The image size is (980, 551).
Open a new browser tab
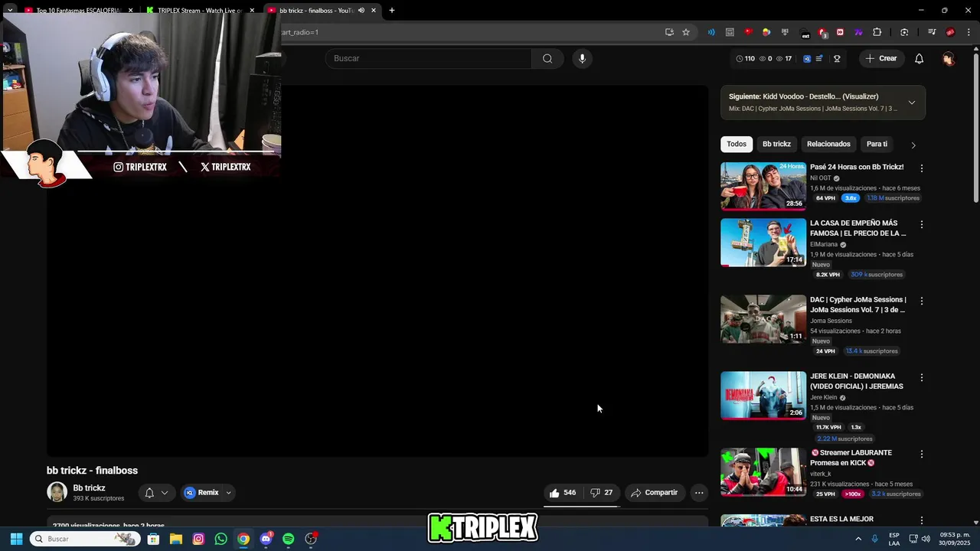392,11
